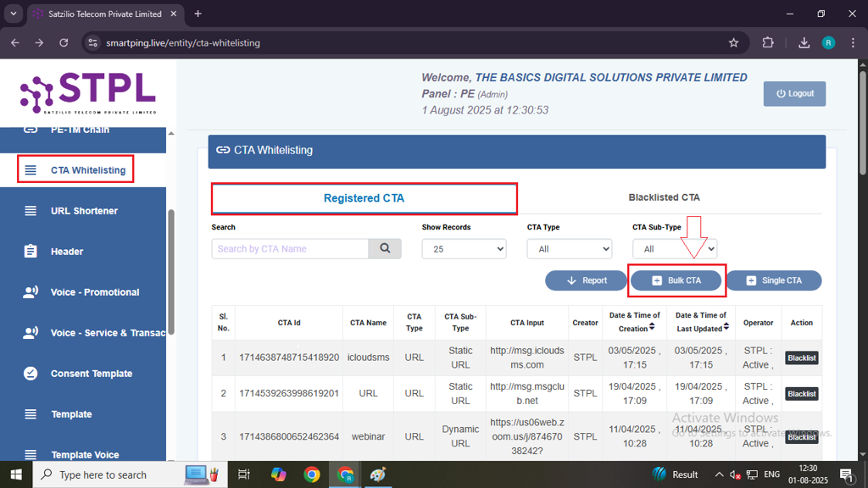Open the tab search dropdown arrow
Screen dimensions: 868x488
pyautogui.click(x=14, y=14)
